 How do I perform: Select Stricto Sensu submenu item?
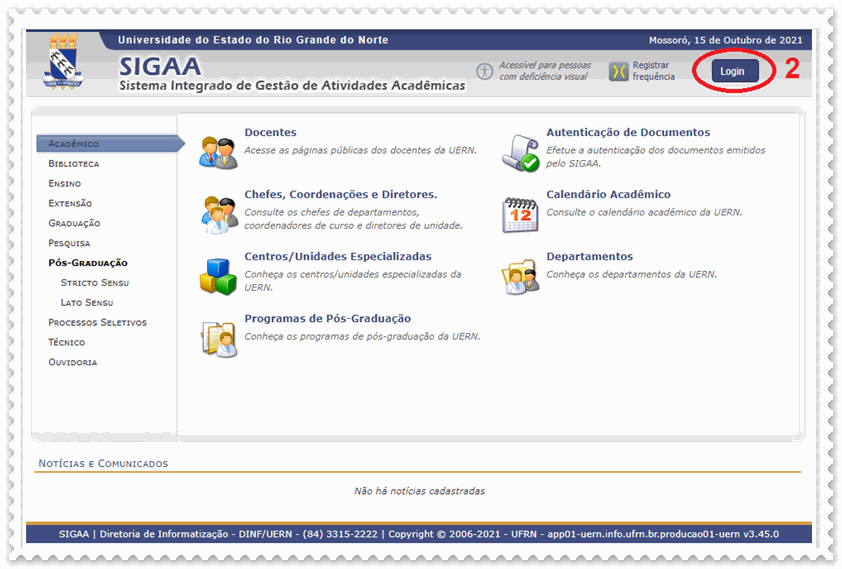[x=94, y=283]
